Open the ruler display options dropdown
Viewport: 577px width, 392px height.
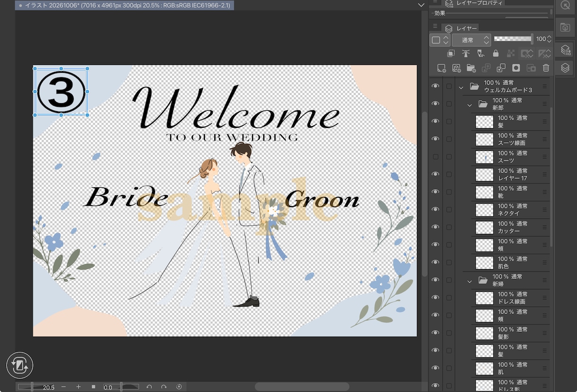coord(544,53)
